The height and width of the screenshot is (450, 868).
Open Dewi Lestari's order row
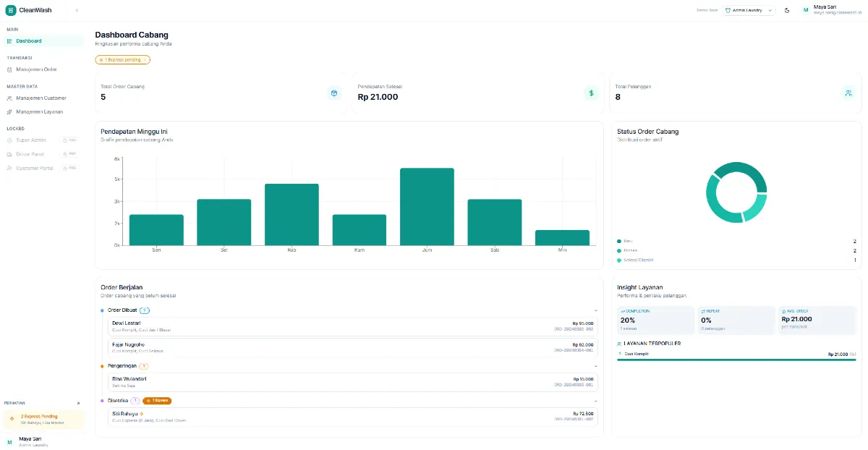pyautogui.click(x=353, y=326)
